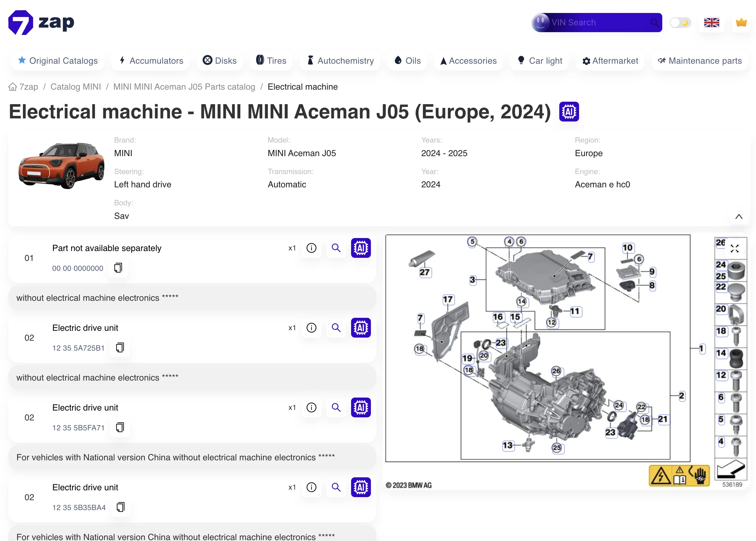Click magnifier search icon on Part not available separately row
Screen dimensions: 756x541
336,248
